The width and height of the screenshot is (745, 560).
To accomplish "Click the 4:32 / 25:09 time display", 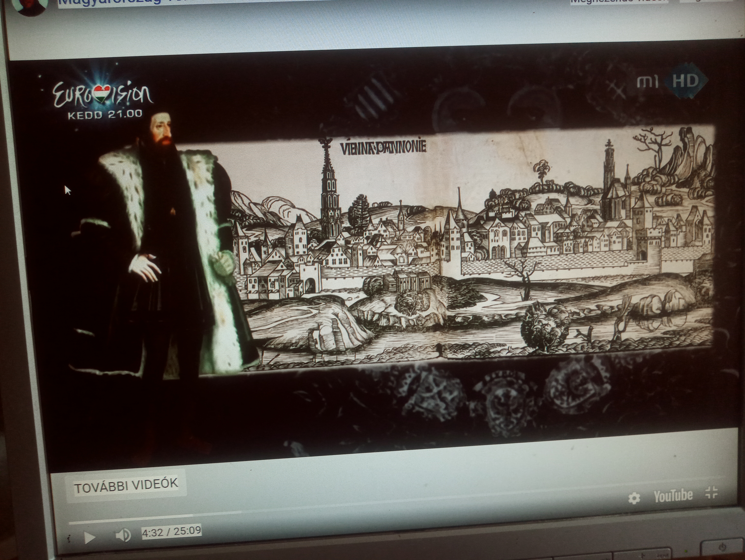I will (171, 531).
